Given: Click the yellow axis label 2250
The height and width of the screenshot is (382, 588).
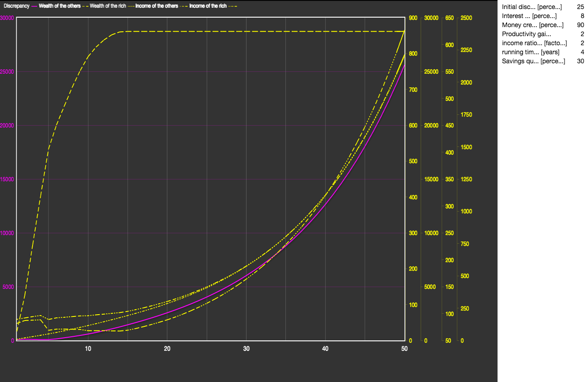Looking at the screenshot, I should 466,50.
